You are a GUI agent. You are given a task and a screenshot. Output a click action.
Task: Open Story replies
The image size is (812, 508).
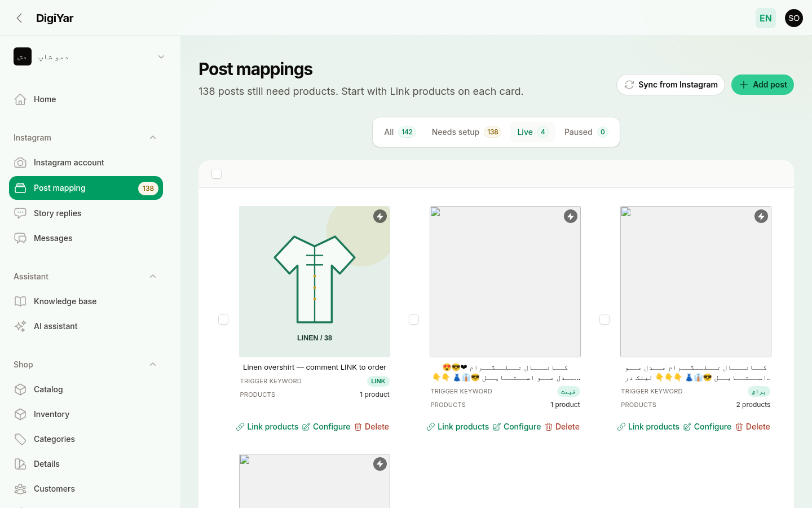(86, 213)
